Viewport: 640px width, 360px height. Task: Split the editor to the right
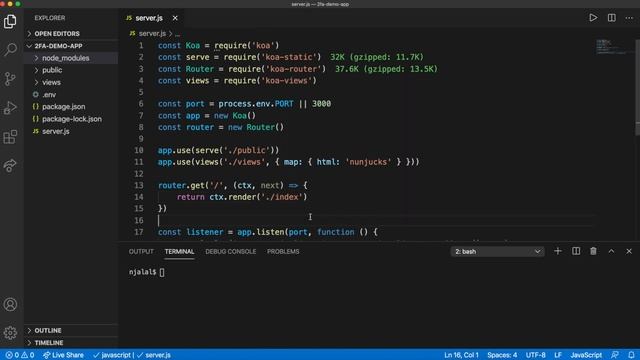coord(611,18)
